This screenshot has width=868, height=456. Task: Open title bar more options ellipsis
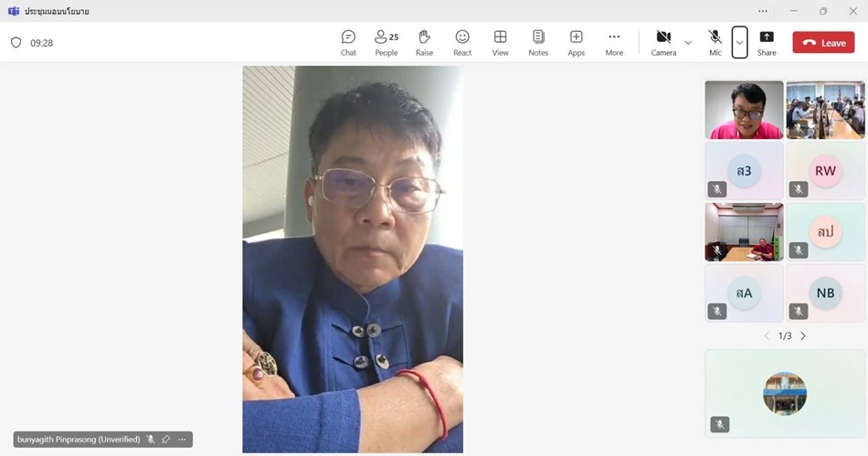pos(763,11)
